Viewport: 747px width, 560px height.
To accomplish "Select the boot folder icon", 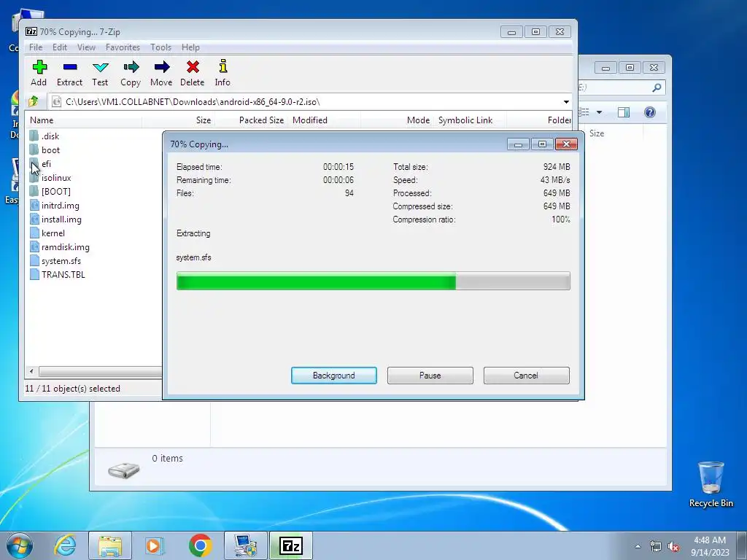I will pyautogui.click(x=34, y=149).
